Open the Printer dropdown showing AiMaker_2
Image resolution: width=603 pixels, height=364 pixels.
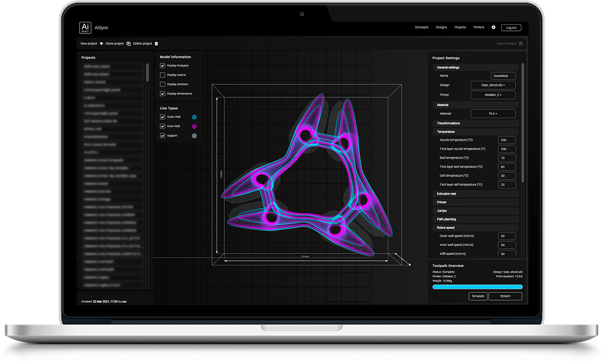point(492,95)
